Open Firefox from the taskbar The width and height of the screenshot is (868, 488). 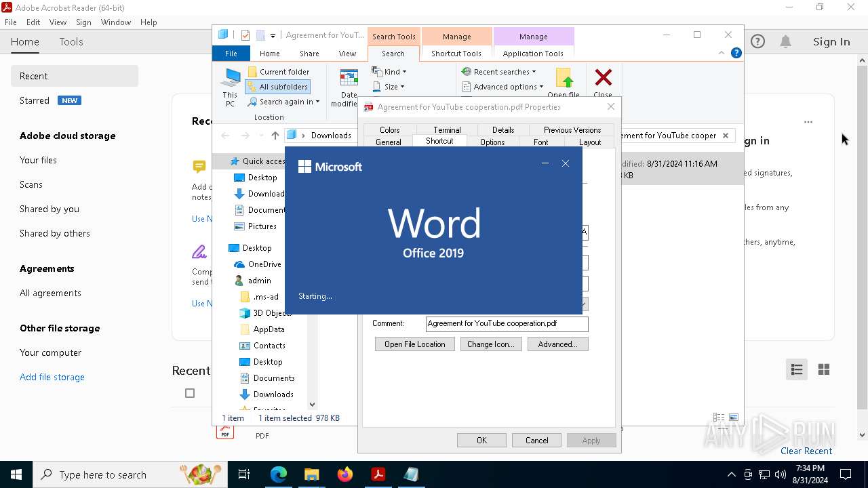[344, 474]
